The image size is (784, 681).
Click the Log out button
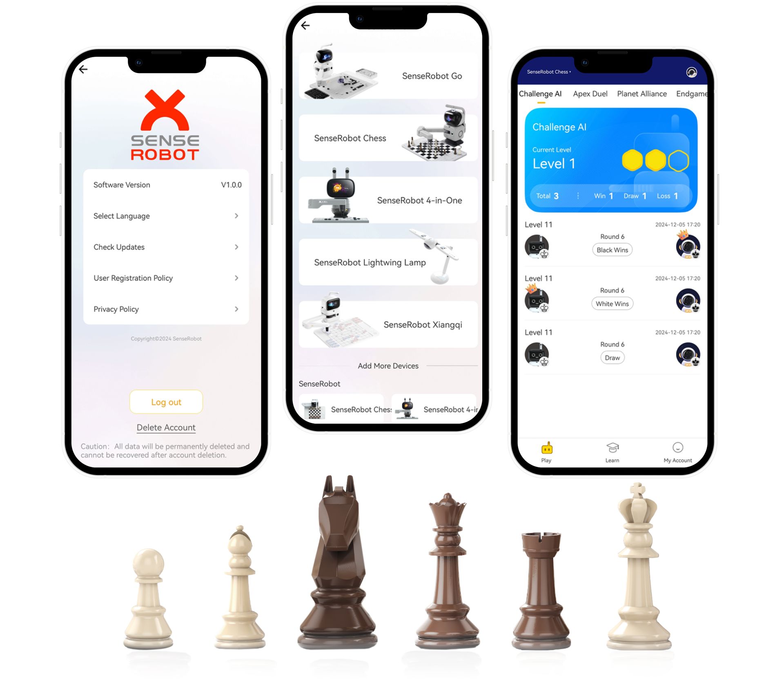tap(166, 402)
